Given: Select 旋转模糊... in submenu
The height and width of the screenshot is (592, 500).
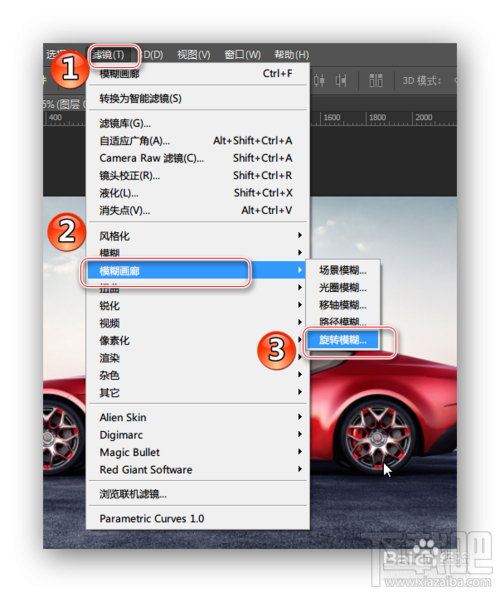Looking at the screenshot, I should pyautogui.click(x=343, y=340).
